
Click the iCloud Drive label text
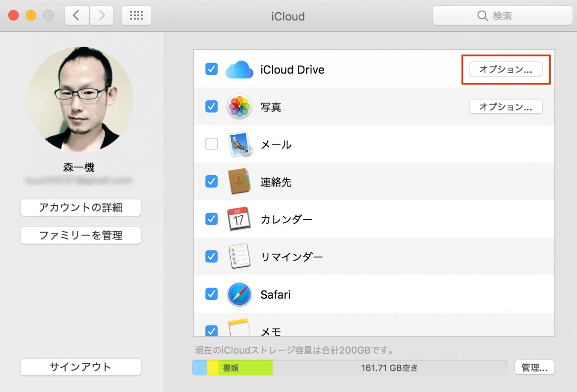[x=292, y=70]
